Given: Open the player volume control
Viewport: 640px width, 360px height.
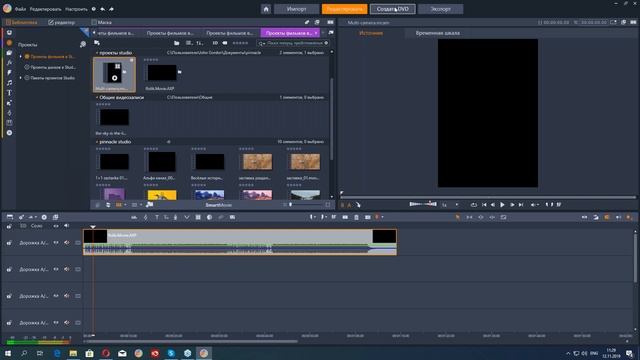Looking at the screenshot, I should 534,205.
